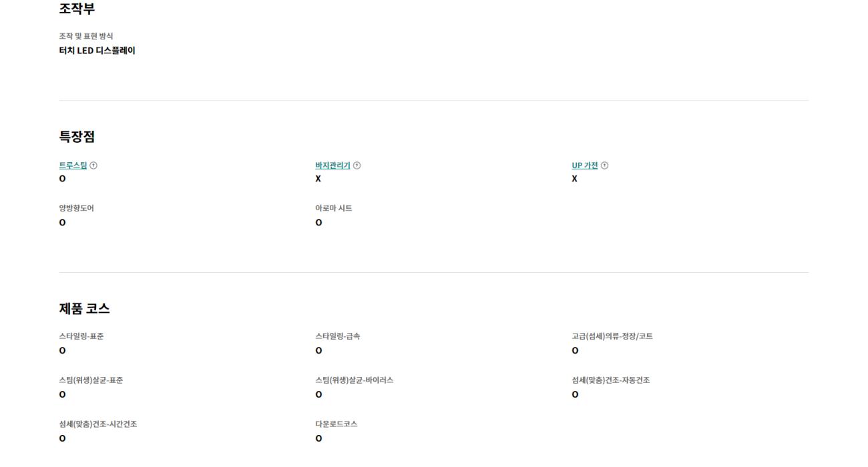Click the 조작부 section heading
The image size is (868, 467).
point(77,9)
